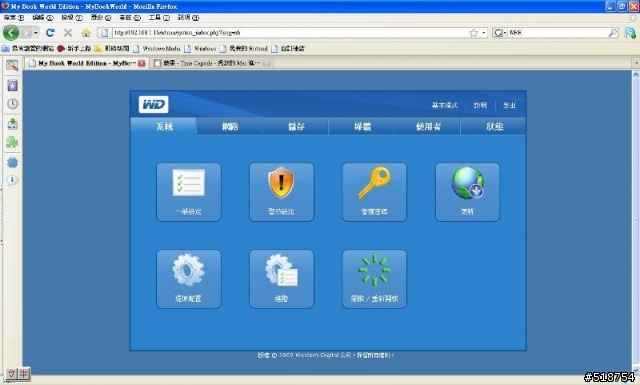640x385 pixels.
Task: Open the 書籤 (Bookmarks) menu
Action: 130,18
